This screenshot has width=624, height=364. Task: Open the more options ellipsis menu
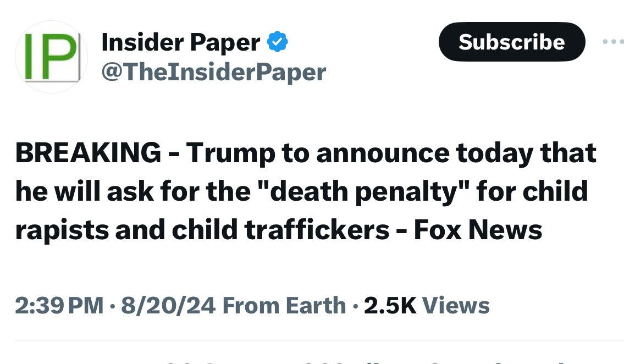tap(614, 42)
